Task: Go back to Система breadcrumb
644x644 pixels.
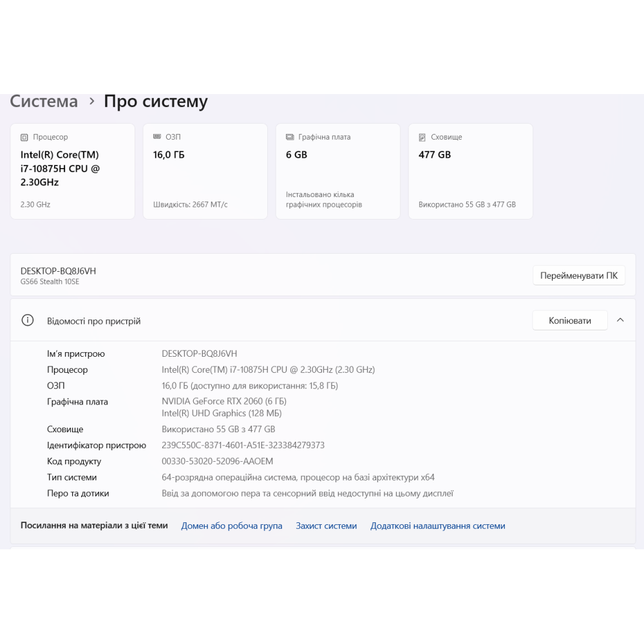Action: click(44, 102)
